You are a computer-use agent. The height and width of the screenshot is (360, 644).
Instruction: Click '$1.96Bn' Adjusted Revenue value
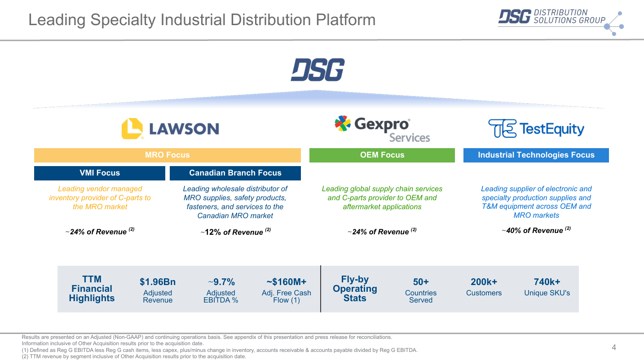coord(158,282)
